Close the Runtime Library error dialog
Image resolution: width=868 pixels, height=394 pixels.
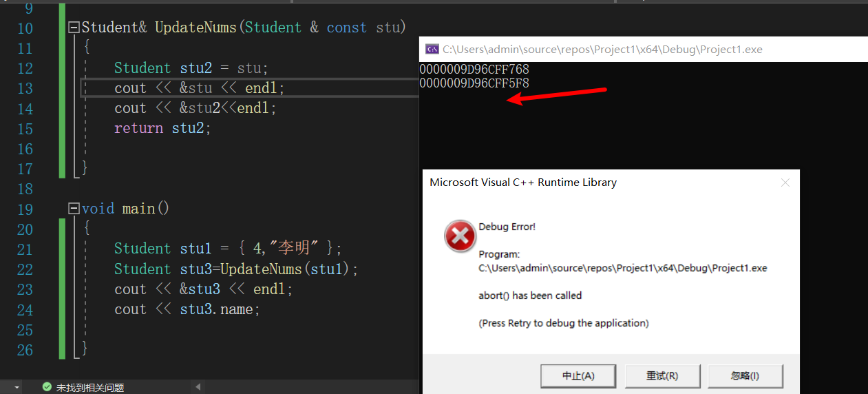[785, 183]
